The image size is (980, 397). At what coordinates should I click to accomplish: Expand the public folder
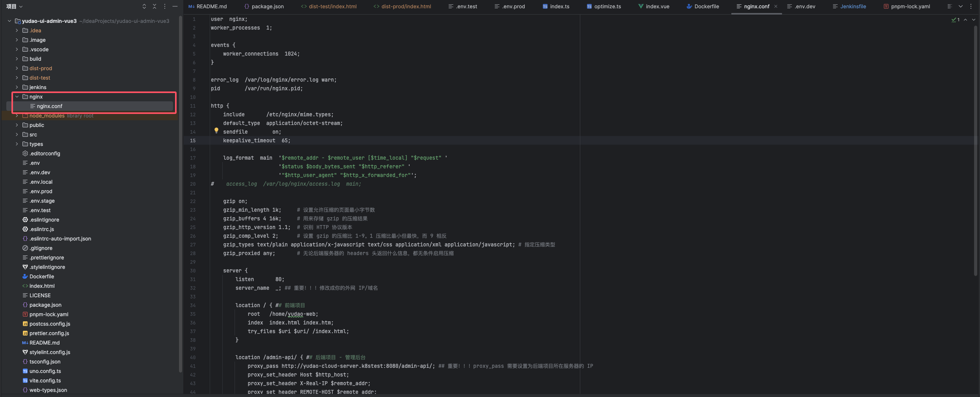(17, 125)
